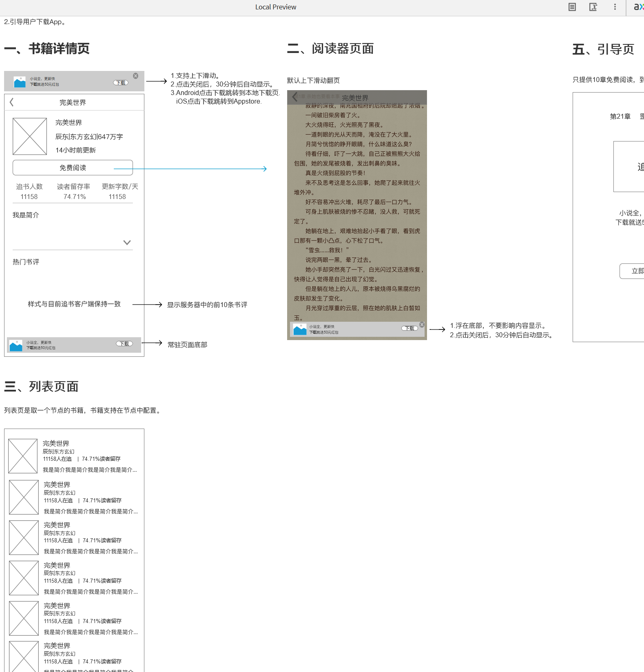The height and width of the screenshot is (672, 644).
Task: Expand the 我是简介 section with chevron
Action: coord(127,242)
